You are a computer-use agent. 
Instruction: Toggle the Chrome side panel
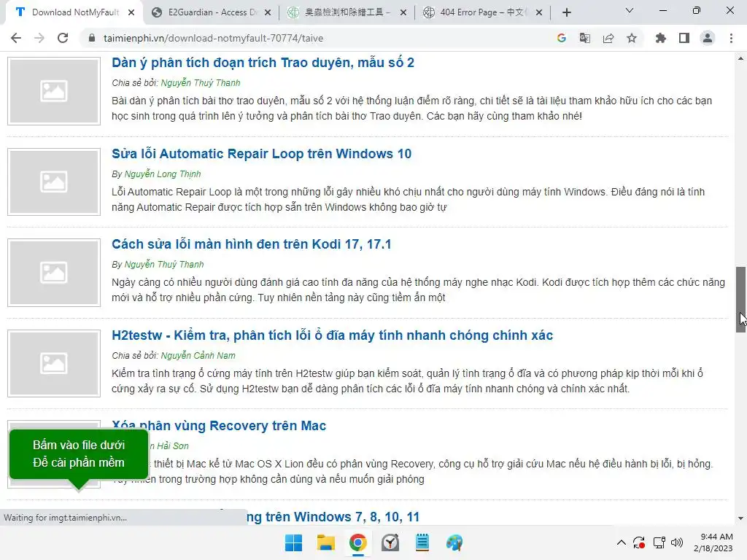click(x=684, y=38)
